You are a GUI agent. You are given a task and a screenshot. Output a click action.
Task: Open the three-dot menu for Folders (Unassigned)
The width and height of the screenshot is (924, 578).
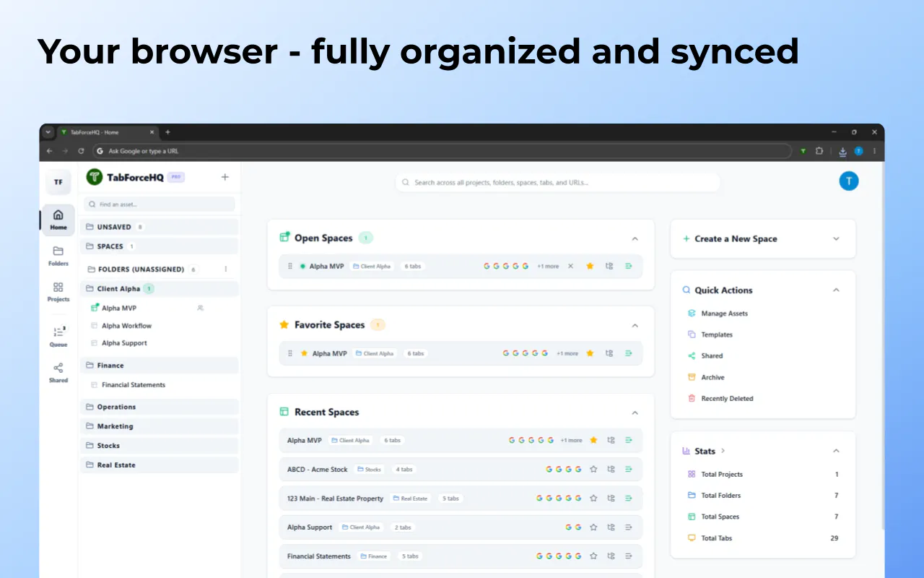225,269
